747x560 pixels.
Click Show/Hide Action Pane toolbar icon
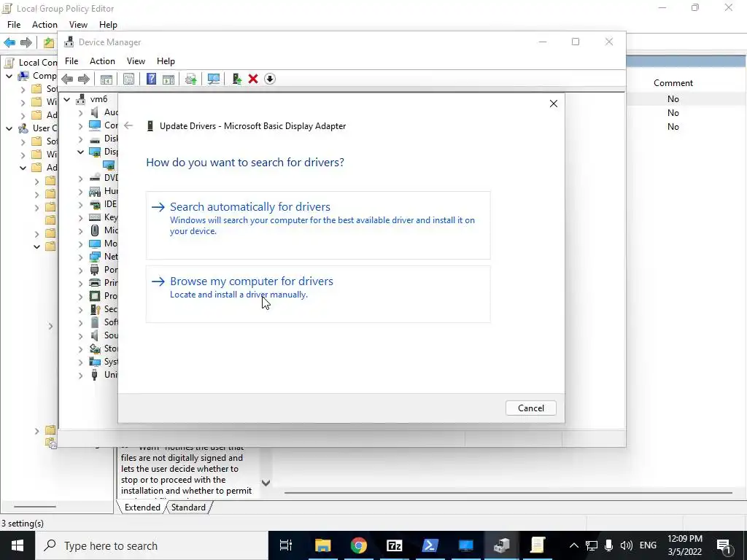169,79
